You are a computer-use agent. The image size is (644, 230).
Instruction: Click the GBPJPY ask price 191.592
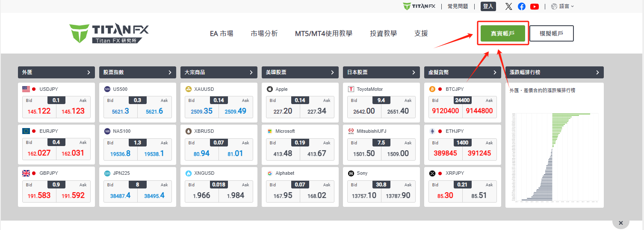73,195
